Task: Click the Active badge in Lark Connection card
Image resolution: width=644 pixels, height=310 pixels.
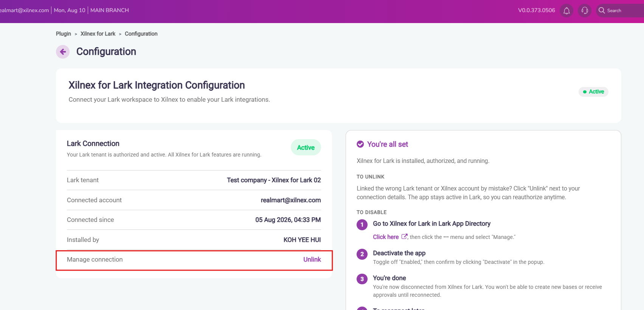Action: [306, 147]
